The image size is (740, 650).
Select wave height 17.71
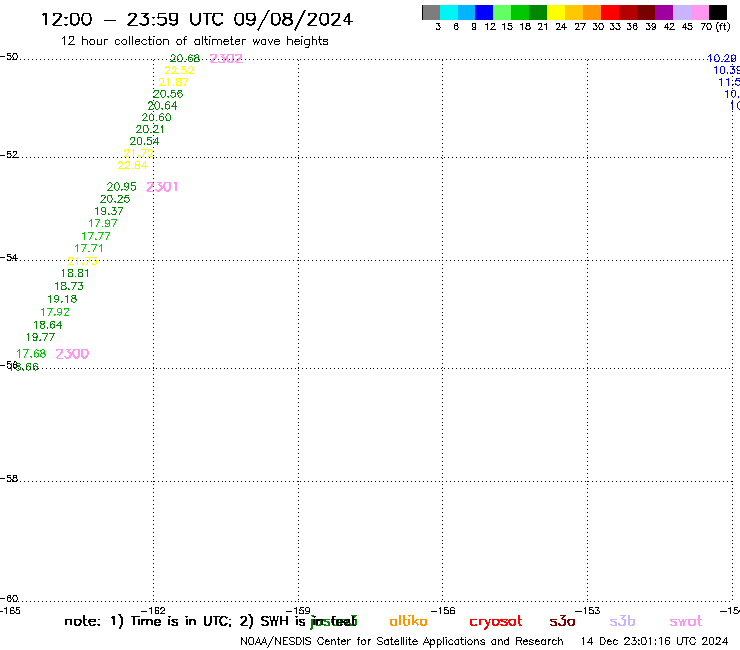89,248
